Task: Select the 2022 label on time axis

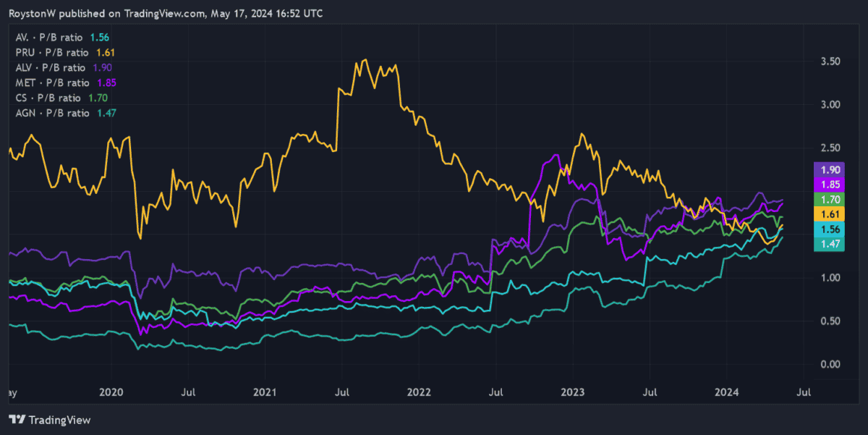Action: pyautogui.click(x=419, y=392)
